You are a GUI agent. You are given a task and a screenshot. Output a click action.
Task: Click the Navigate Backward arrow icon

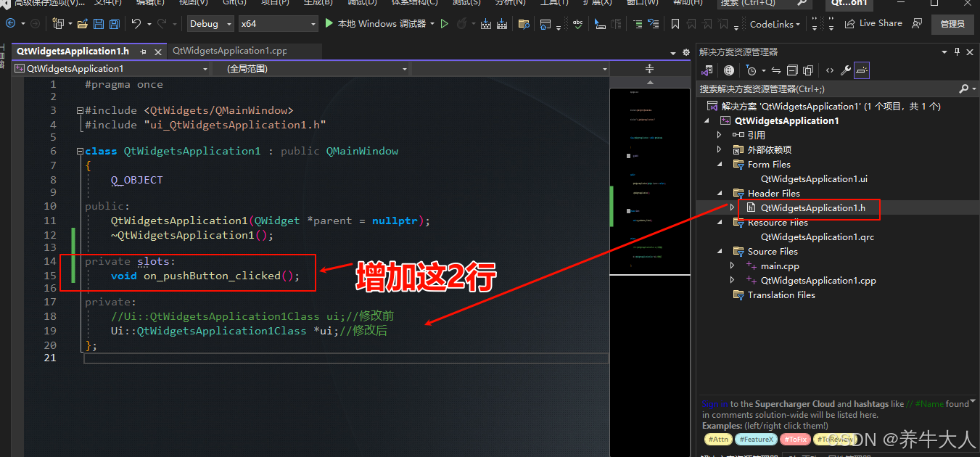click(x=11, y=23)
